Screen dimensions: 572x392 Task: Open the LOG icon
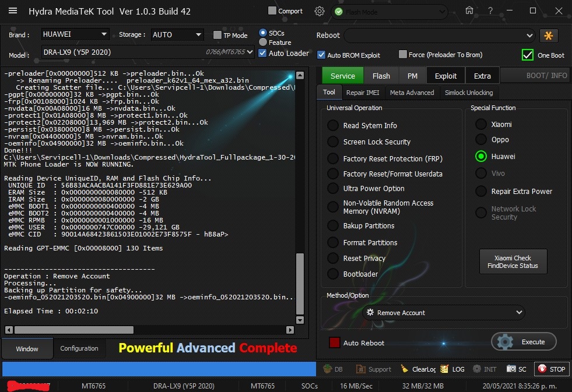pos(444,369)
